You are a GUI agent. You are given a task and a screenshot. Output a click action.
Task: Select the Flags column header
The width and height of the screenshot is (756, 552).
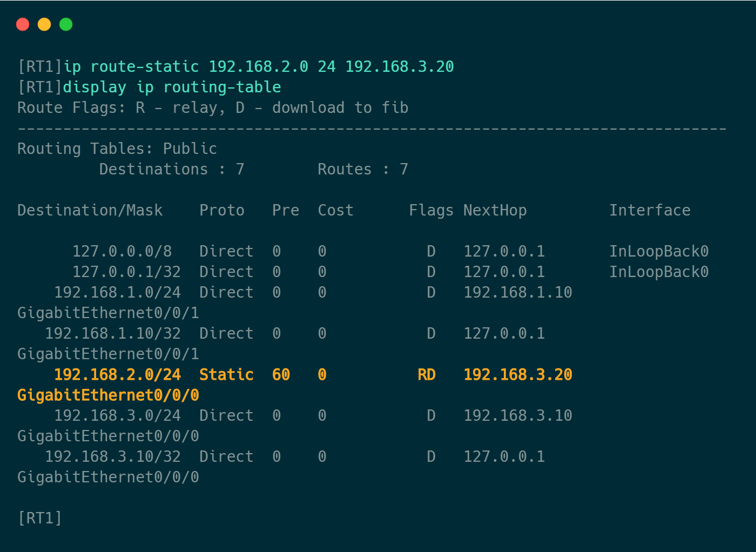[x=431, y=210]
